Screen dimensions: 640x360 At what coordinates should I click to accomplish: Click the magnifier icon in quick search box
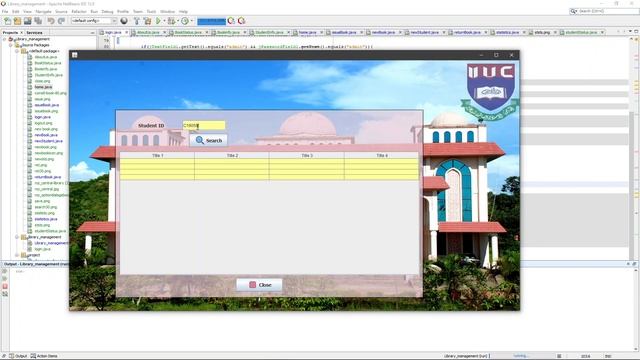click(x=574, y=11)
